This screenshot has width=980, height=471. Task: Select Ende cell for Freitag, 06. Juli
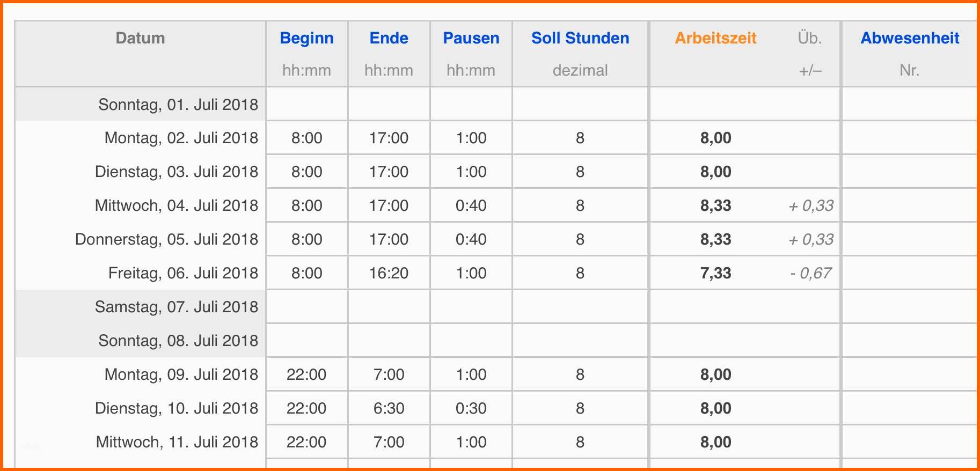[389, 273]
